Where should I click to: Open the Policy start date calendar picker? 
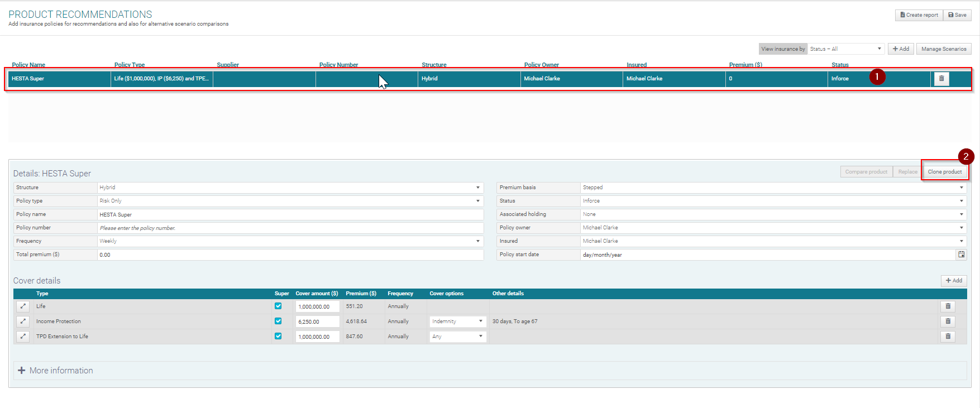point(962,255)
